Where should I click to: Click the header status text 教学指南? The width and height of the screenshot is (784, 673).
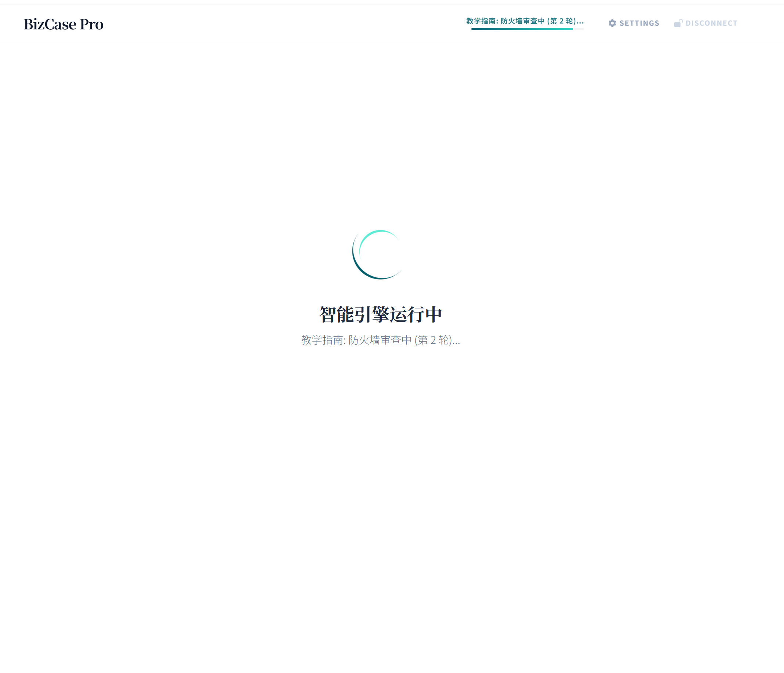pyautogui.click(x=481, y=21)
